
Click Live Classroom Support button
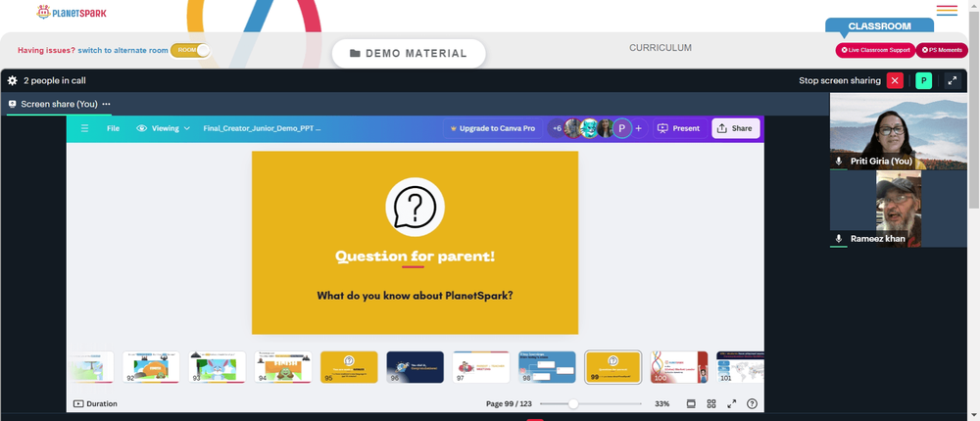pyautogui.click(x=875, y=50)
